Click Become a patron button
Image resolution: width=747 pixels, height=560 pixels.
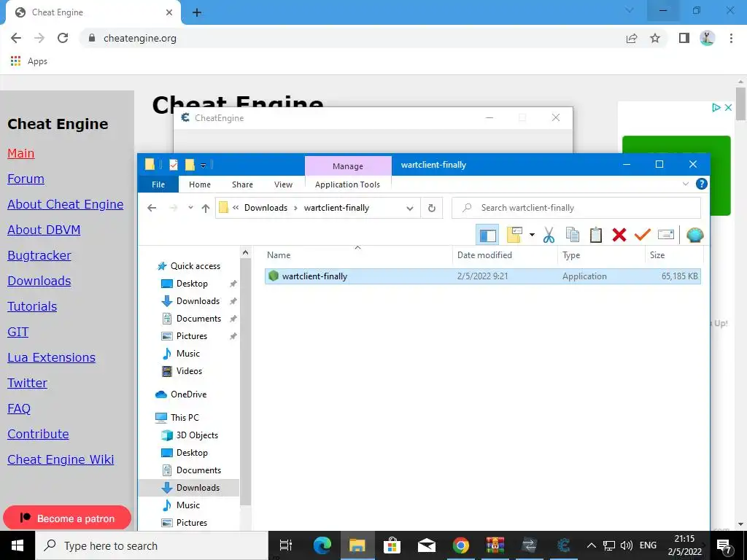[x=67, y=518]
